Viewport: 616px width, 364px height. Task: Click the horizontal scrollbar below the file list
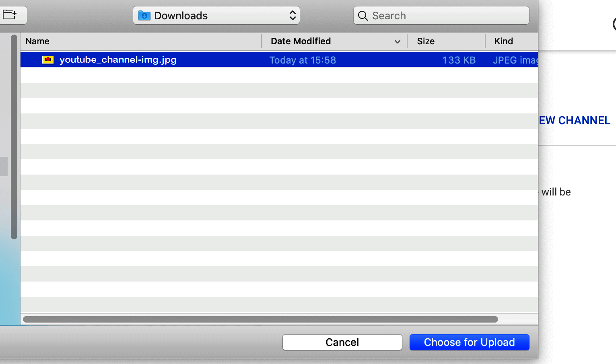[x=260, y=319]
